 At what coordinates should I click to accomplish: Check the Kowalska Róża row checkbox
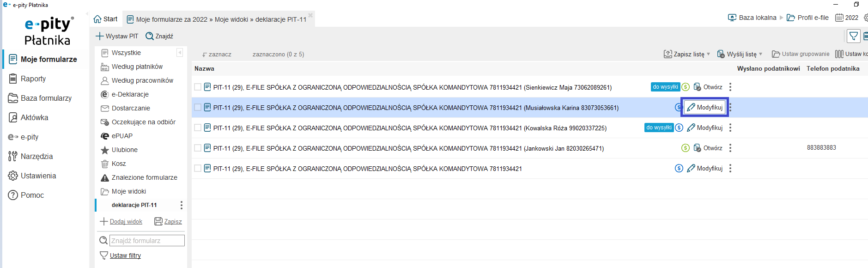[x=198, y=128]
